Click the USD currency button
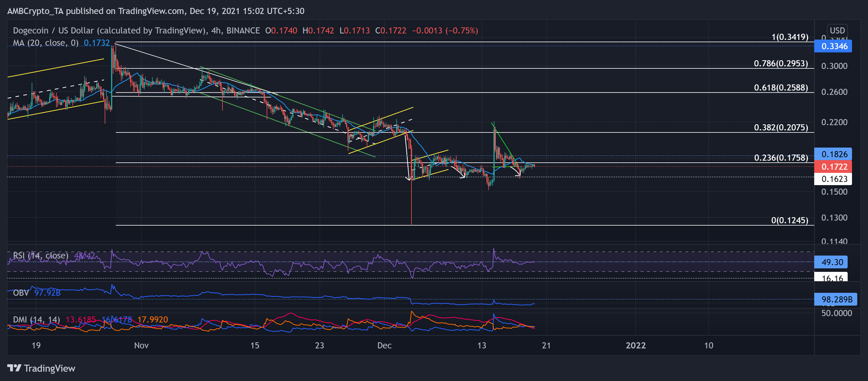868x381 pixels. [837, 30]
